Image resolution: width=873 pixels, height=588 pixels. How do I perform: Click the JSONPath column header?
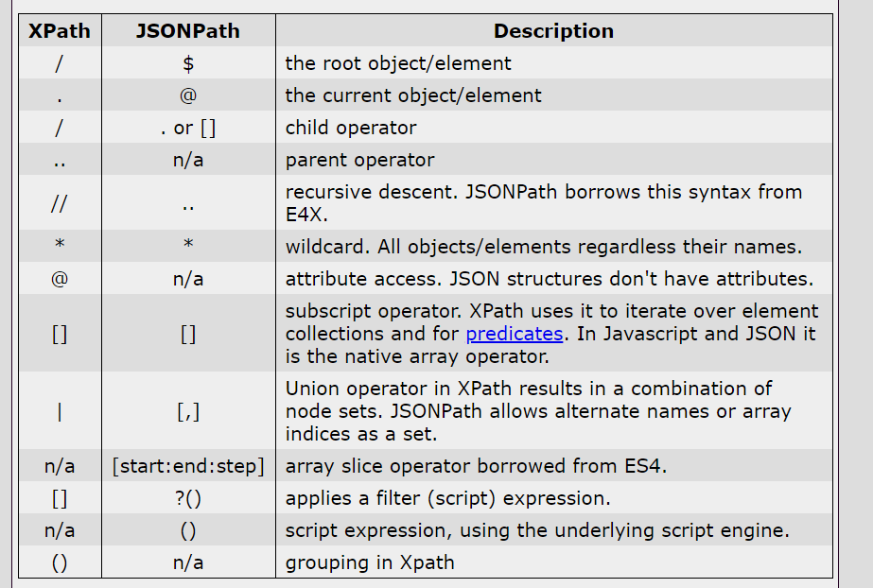[x=188, y=30]
